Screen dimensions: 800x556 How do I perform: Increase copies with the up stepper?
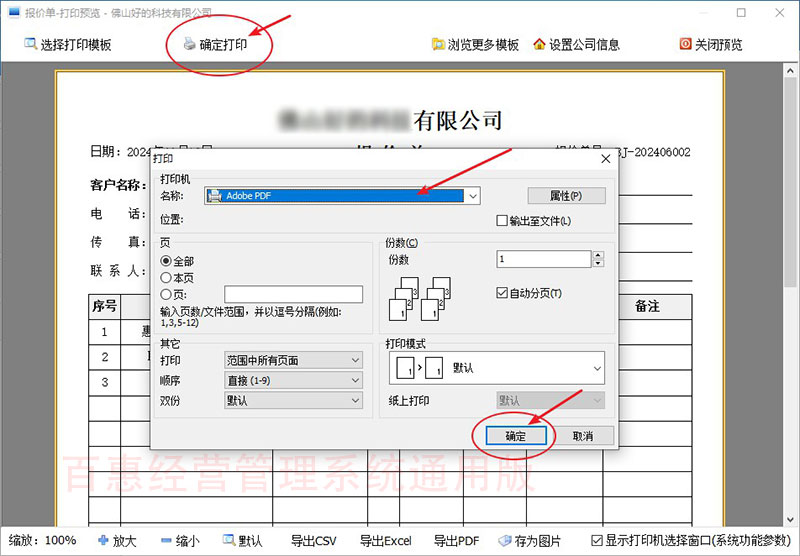(x=598, y=255)
